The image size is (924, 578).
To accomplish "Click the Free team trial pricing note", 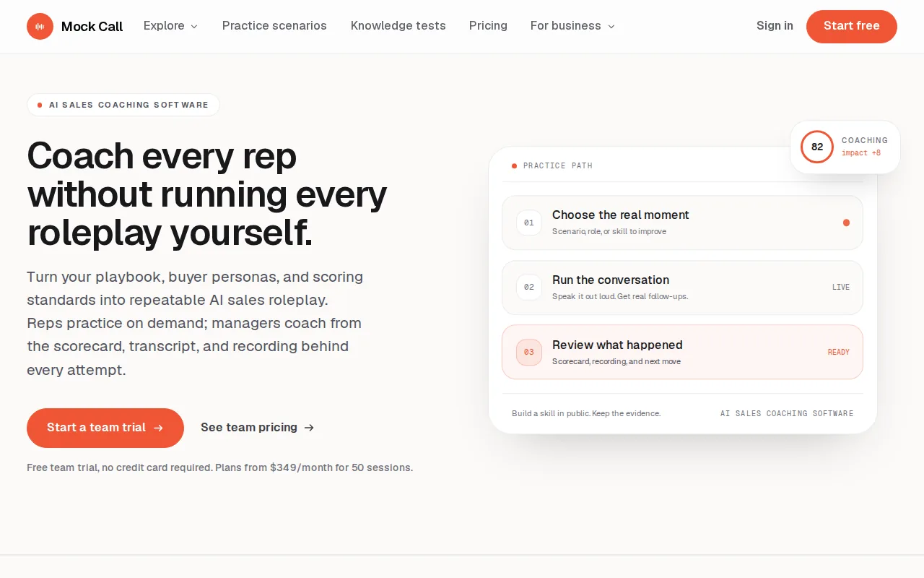I will click(x=220, y=467).
